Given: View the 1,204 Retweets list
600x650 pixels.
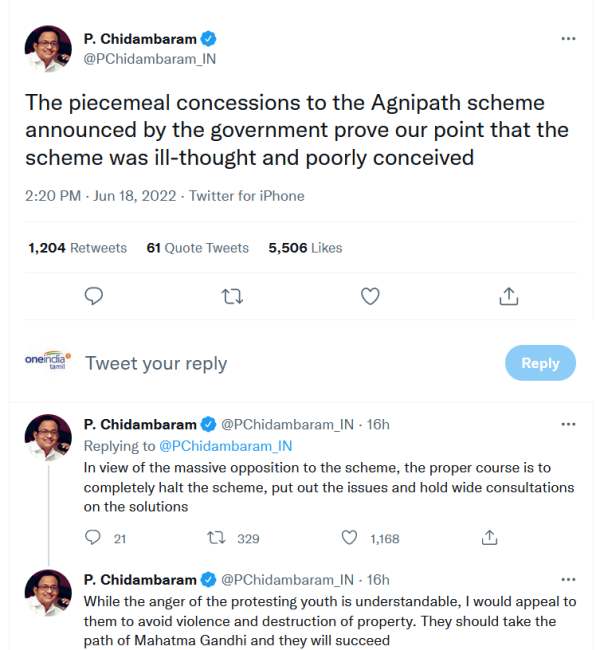Looking at the screenshot, I should pos(78,247).
